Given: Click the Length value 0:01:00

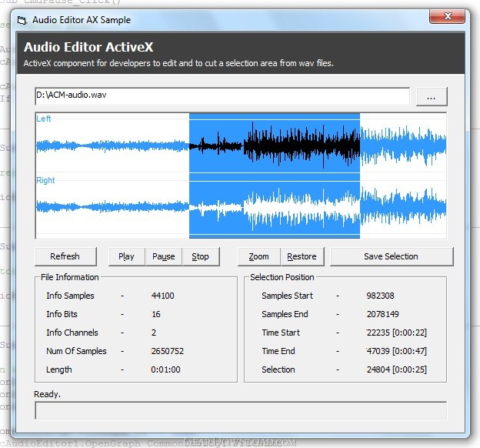Looking at the screenshot, I should 165,369.
